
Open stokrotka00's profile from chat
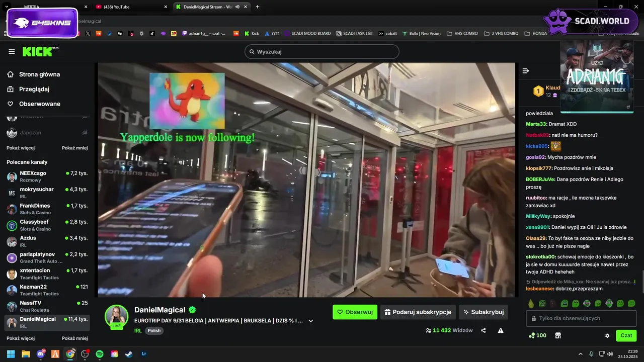541,257
